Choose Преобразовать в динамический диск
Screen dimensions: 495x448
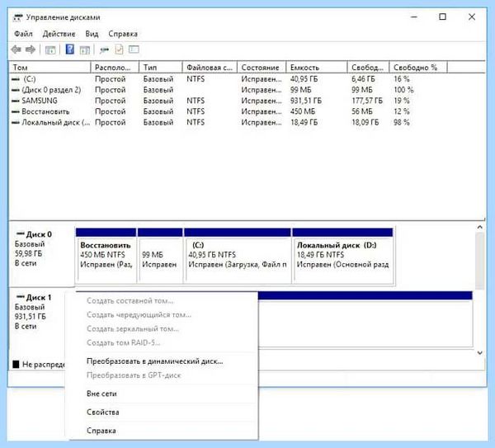pyautogui.click(x=155, y=361)
